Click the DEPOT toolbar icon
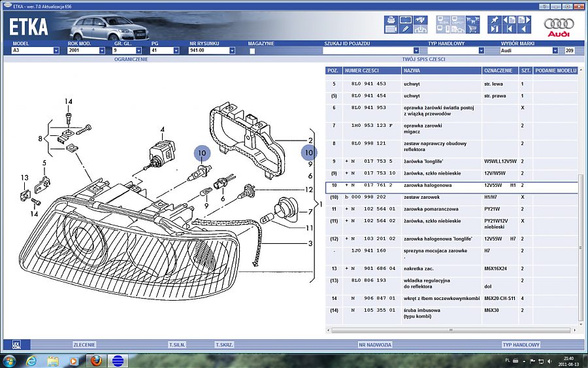588x368 pixels. point(458,20)
